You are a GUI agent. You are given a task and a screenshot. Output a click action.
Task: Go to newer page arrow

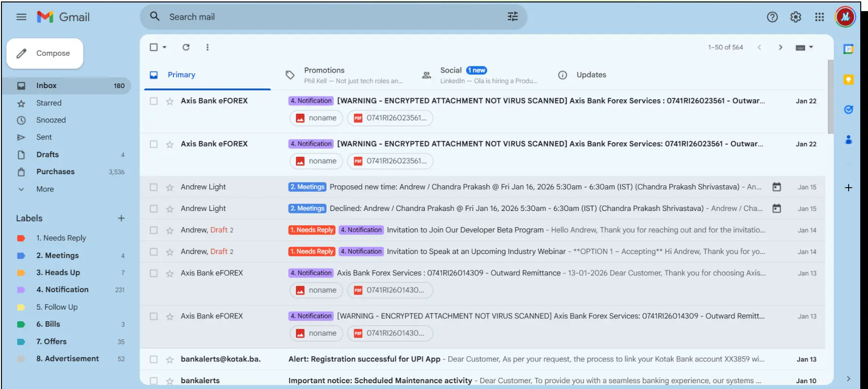click(759, 47)
